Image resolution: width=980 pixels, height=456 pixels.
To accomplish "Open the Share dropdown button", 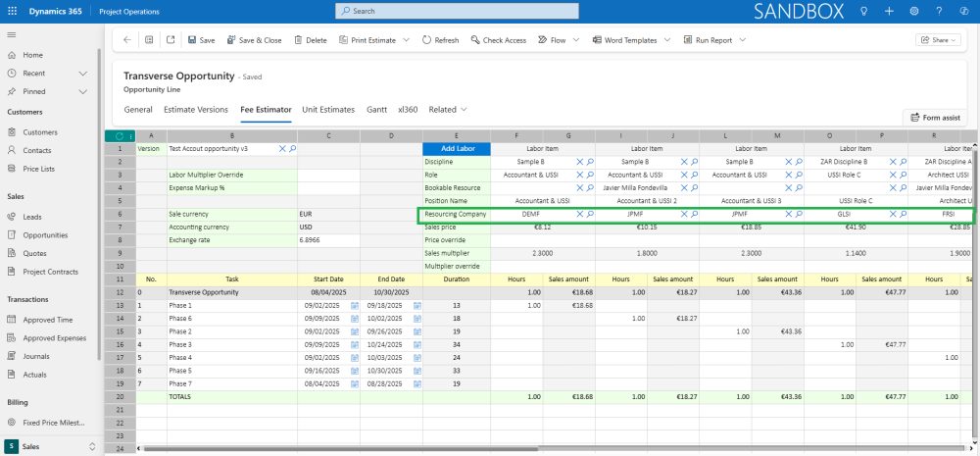I will [937, 40].
